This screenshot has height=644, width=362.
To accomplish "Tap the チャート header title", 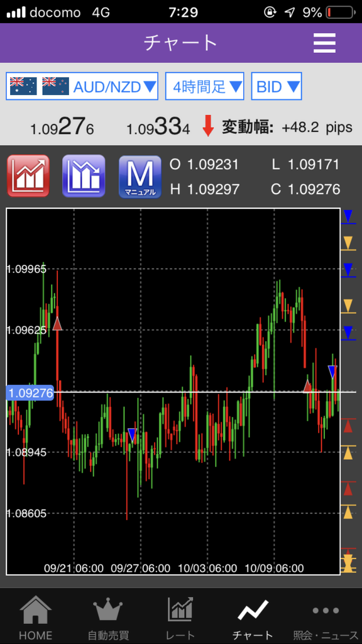I will point(180,43).
